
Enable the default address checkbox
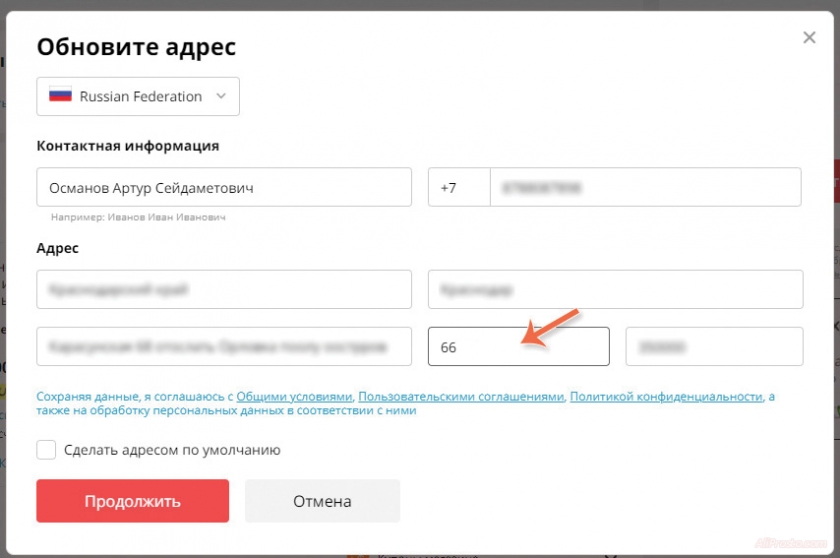coord(46,450)
